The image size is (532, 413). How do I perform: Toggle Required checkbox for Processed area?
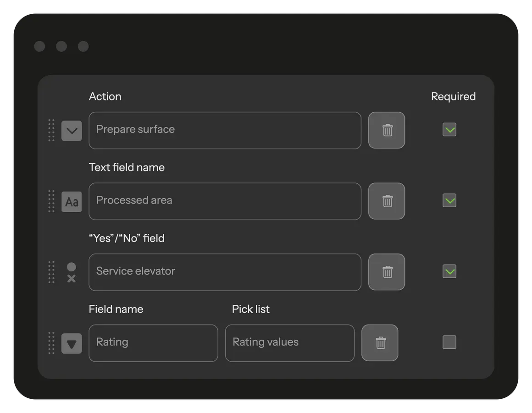click(449, 200)
